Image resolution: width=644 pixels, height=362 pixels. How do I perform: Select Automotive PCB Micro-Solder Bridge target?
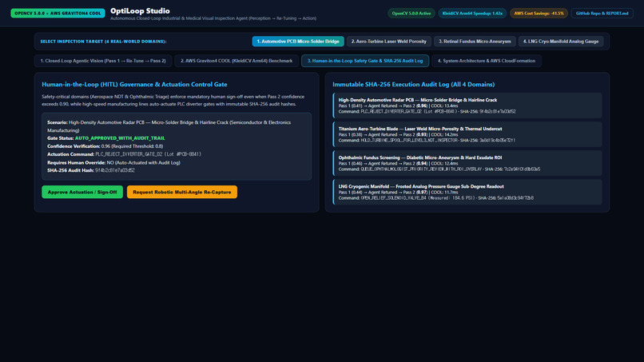[298, 42]
